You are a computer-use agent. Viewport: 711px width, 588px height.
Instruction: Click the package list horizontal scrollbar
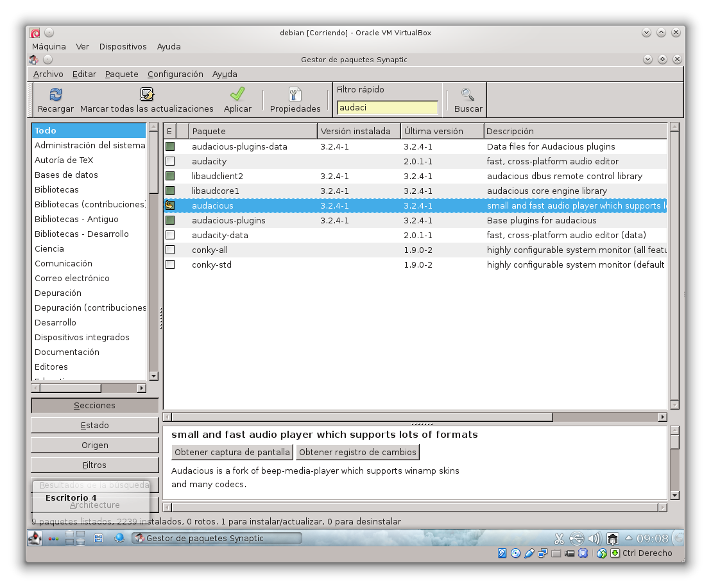click(x=363, y=417)
